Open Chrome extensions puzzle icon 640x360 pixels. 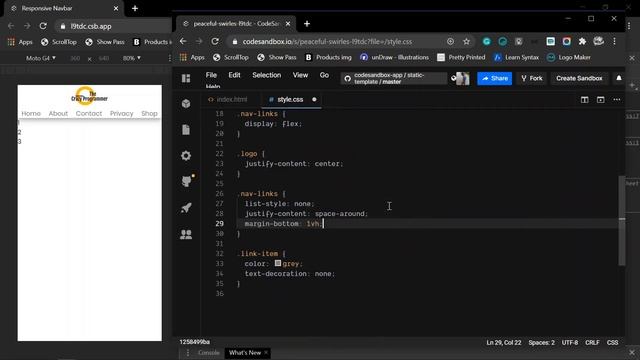582,41
